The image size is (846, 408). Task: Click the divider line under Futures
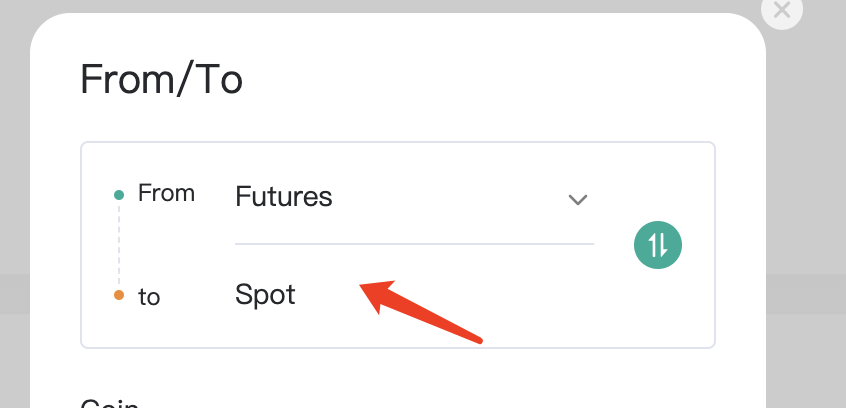pyautogui.click(x=414, y=244)
